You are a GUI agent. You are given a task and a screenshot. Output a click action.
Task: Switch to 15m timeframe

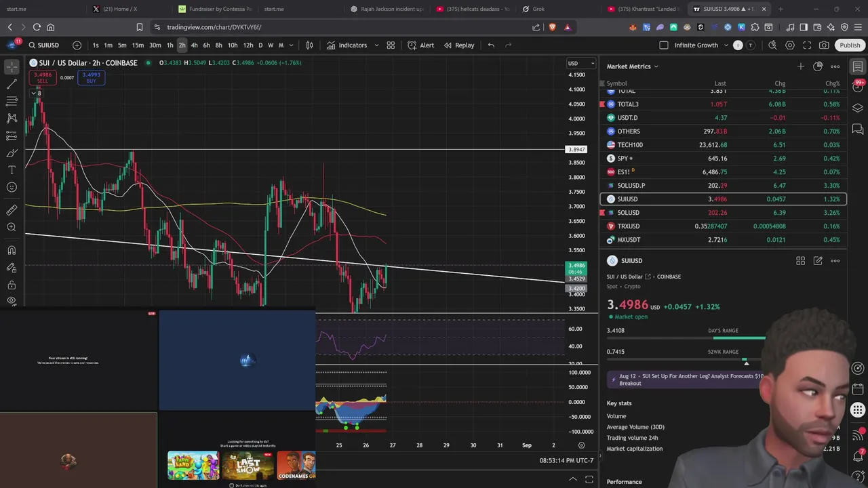(138, 45)
